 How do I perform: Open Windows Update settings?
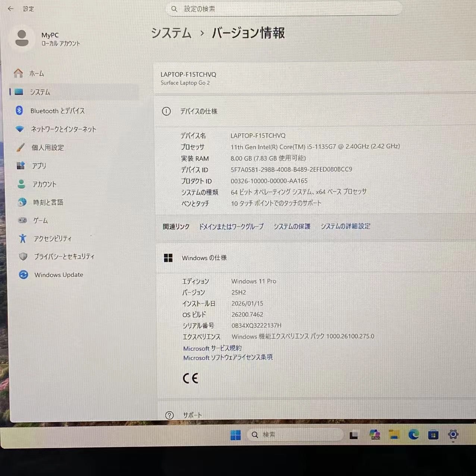(58, 275)
